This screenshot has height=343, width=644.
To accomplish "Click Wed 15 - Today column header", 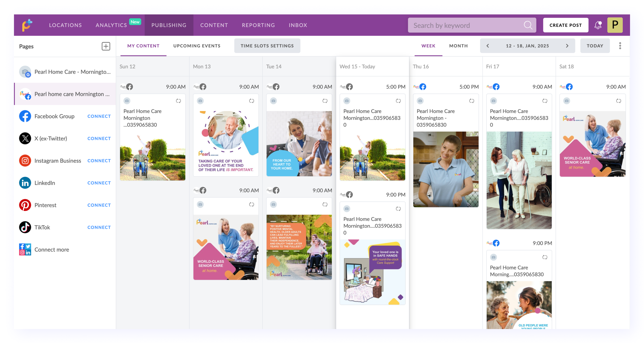I will click(x=372, y=66).
